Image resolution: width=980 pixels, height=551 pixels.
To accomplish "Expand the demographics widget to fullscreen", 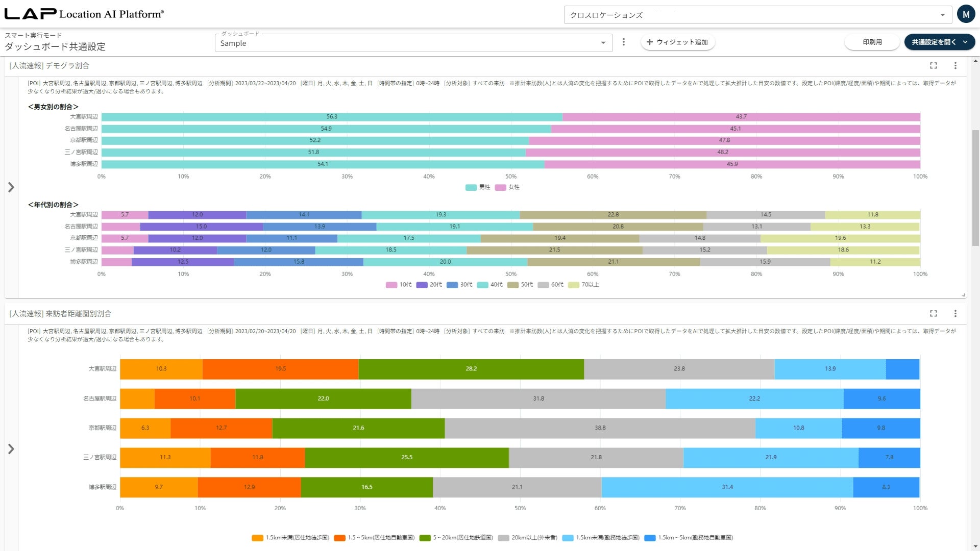I will coord(934,65).
